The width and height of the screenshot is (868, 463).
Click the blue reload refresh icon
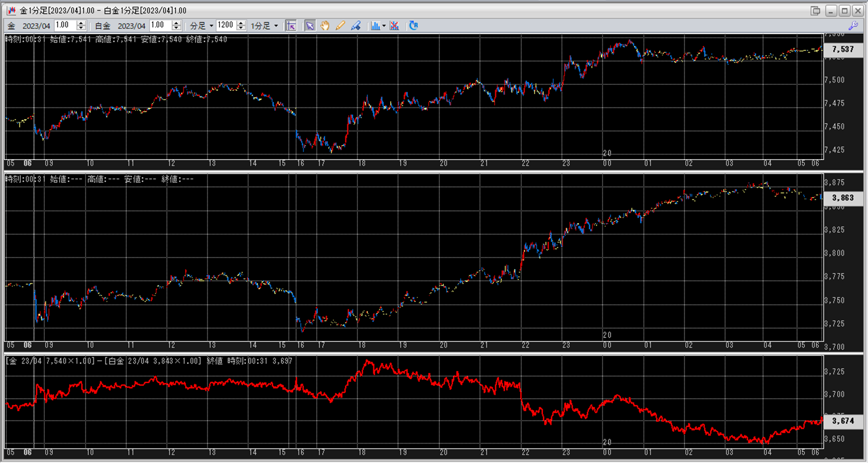[414, 26]
